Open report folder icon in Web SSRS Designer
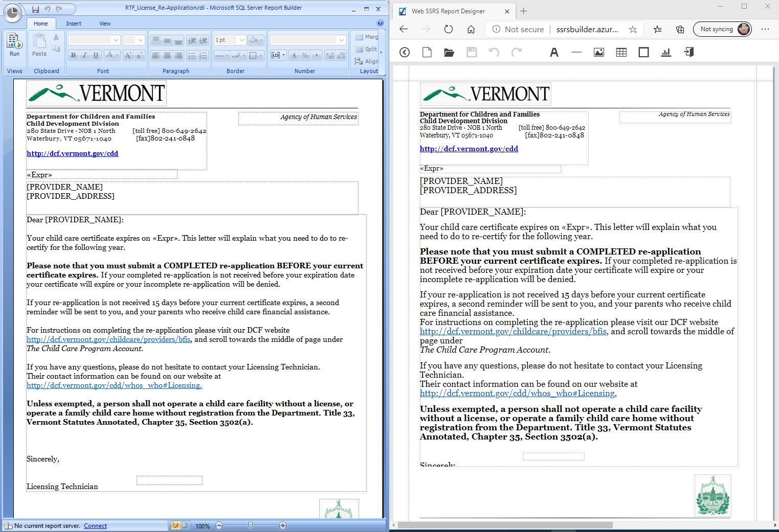 [x=449, y=52]
